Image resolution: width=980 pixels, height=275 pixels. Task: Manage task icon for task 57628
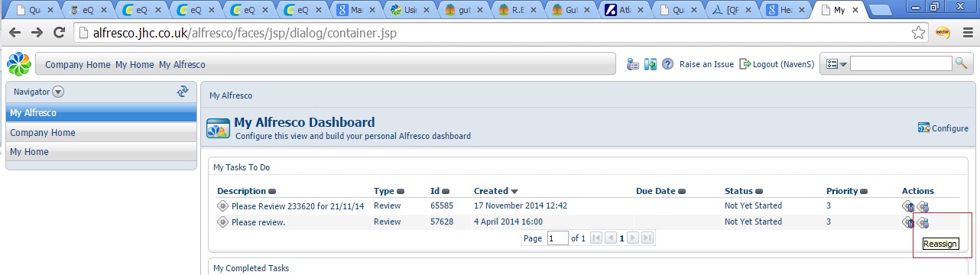(x=908, y=222)
